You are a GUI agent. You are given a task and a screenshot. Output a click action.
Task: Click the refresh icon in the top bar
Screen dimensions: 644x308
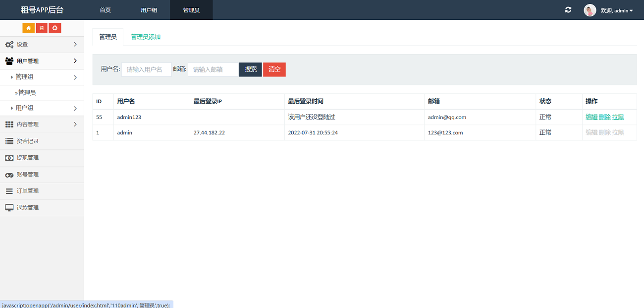[568, 10]
